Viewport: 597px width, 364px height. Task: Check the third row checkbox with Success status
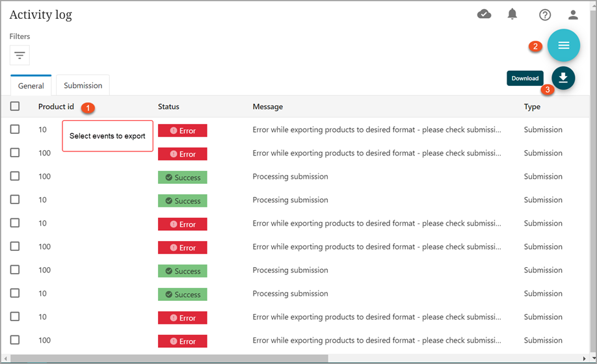point(15,176)
